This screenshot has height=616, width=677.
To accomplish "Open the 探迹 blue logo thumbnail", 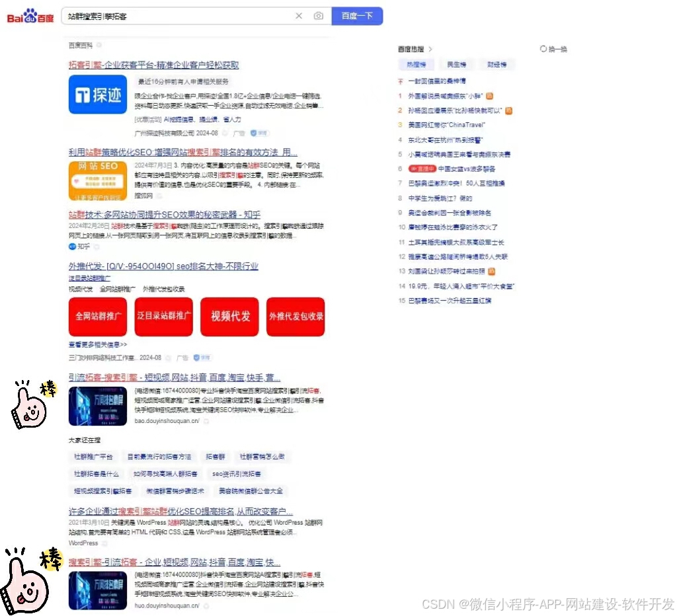I will coord(98,95).
